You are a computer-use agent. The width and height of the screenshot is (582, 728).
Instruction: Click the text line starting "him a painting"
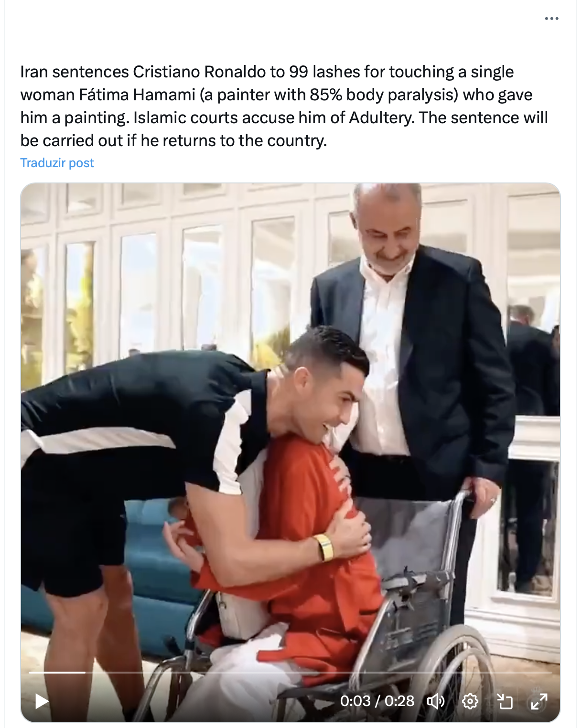(x=284, y=118)
